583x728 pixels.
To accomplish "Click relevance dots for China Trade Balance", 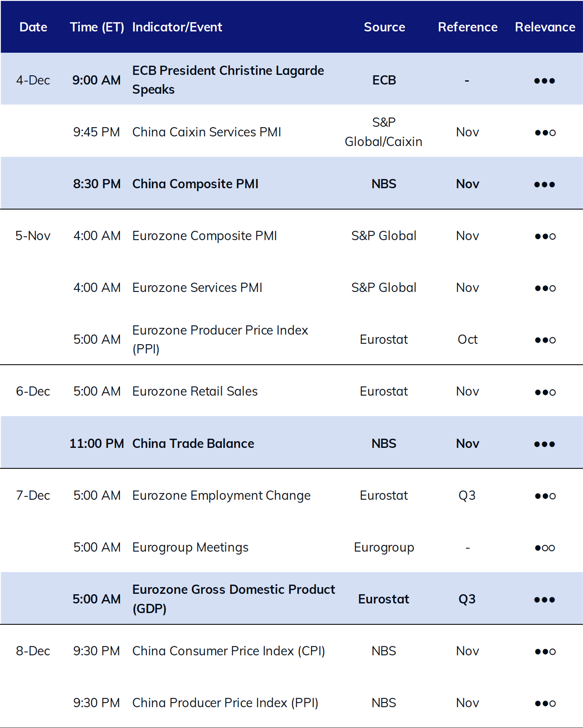I will tap(545, 444).
